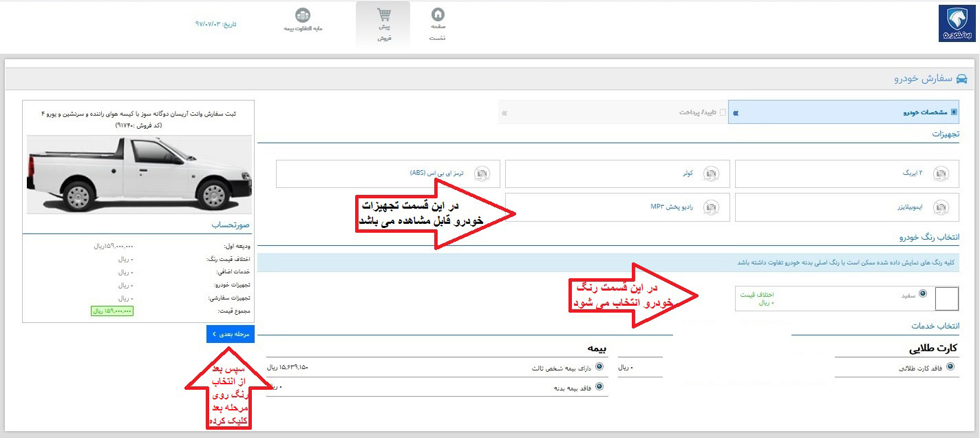Open the پیش فروش shopping cart icon

pyautogui.click(x=383, y=14)
